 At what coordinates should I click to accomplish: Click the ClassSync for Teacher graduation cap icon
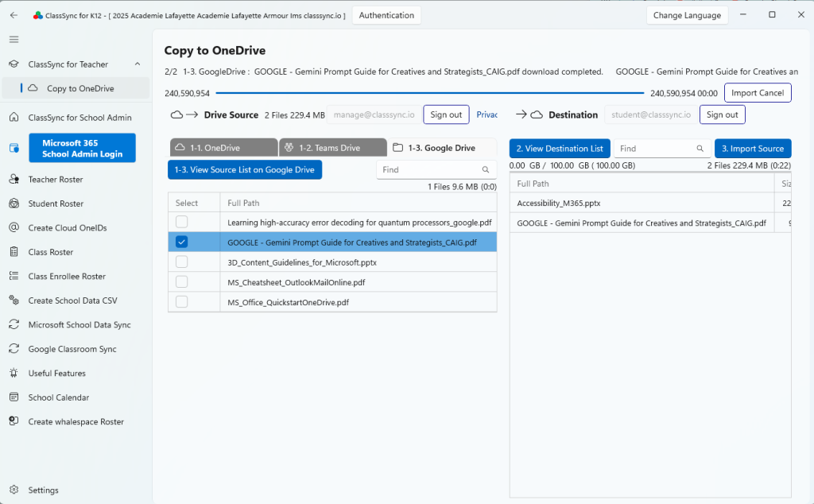14,64
